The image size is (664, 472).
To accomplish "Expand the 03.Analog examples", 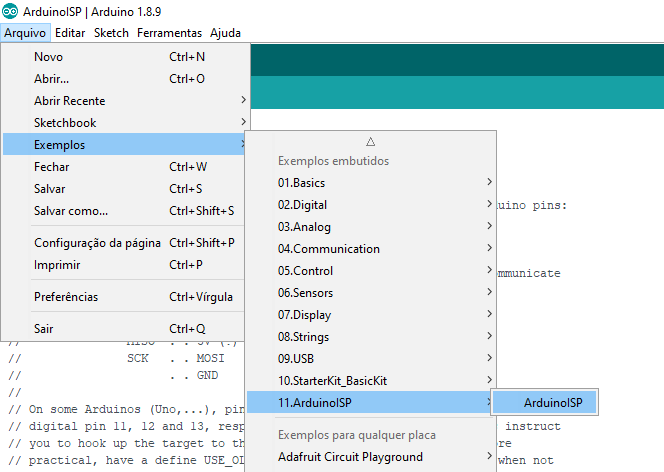I will click(371, 227).
